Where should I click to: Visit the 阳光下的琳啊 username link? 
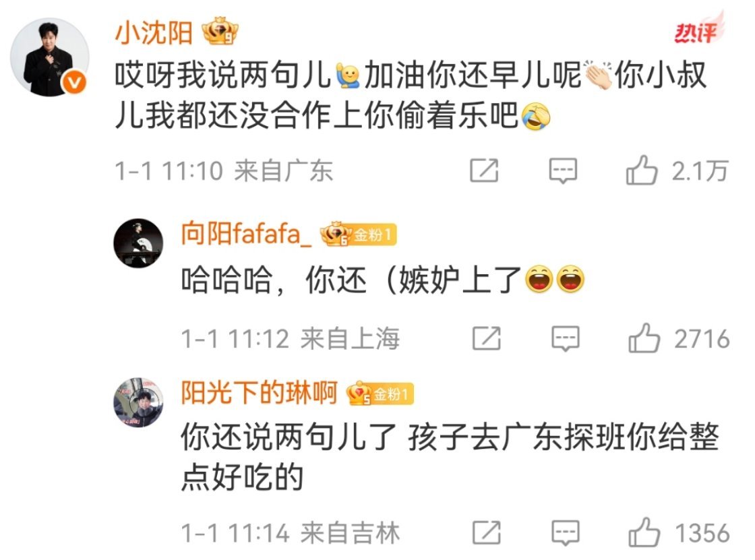pos(259,392)
